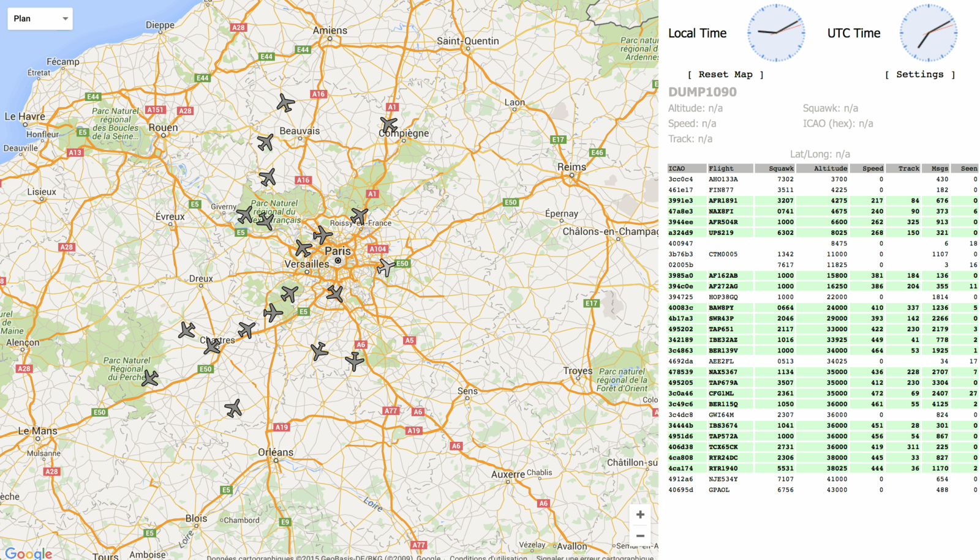This screenshot has width=980, height=560.
Task: Select the plane icon right on Chartres
Action: click(212, 346)
